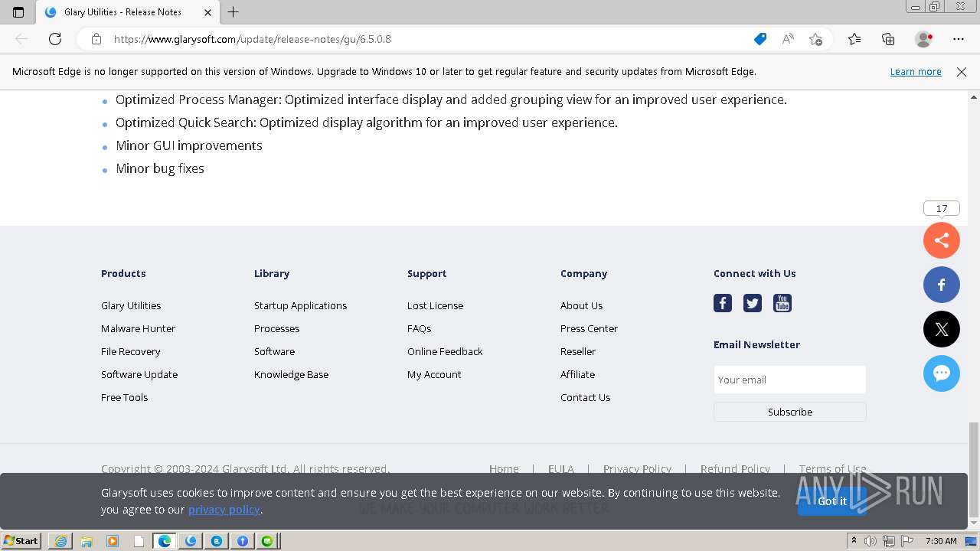The image size is (980, 551).
Task: Reload the page with the refresh button
Action: (55, 39)
